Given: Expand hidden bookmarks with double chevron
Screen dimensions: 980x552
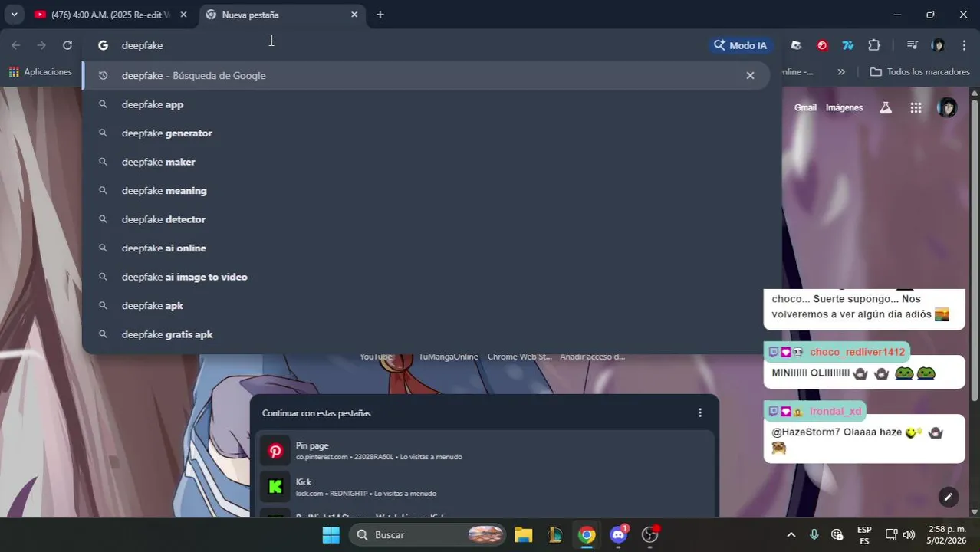Looking at the screenshot, I should pyautogui.click(x=841, y=71).
